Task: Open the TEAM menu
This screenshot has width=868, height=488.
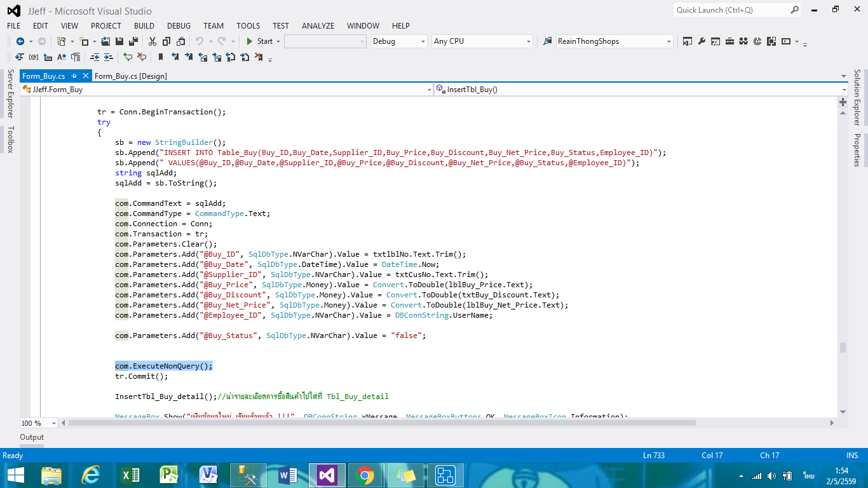Action: pyautogui.click(x=214, y=26)
